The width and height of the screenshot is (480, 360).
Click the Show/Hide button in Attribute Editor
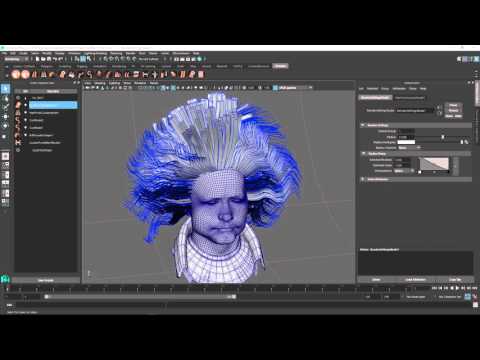[453, 116]
